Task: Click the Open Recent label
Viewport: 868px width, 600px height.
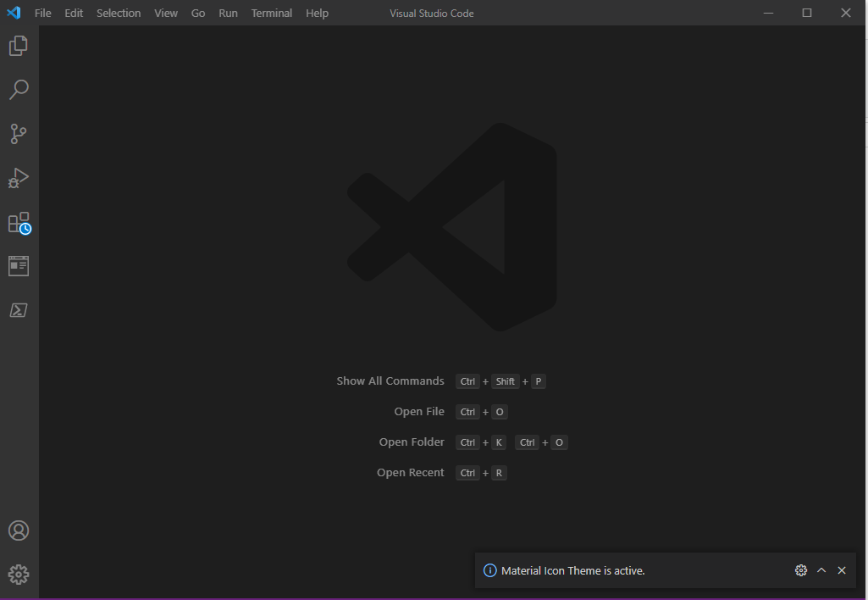Action: point(410,472)
